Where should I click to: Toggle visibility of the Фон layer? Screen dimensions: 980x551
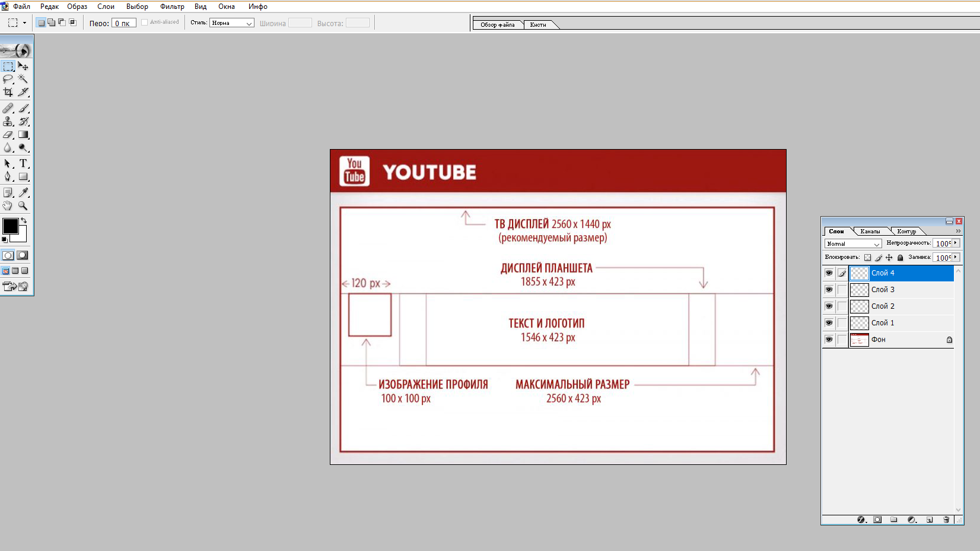point(829,340)
